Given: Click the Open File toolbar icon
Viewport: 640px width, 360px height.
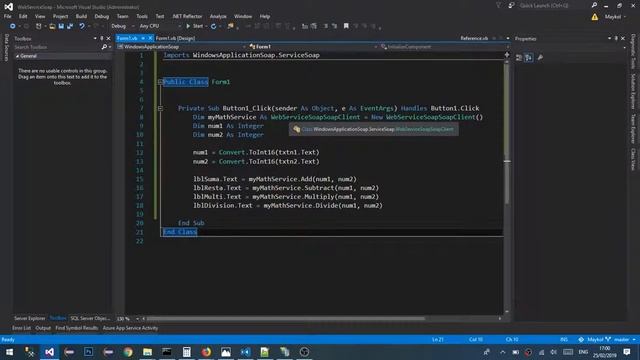Looking at the screenshot, I should point(52,26).
